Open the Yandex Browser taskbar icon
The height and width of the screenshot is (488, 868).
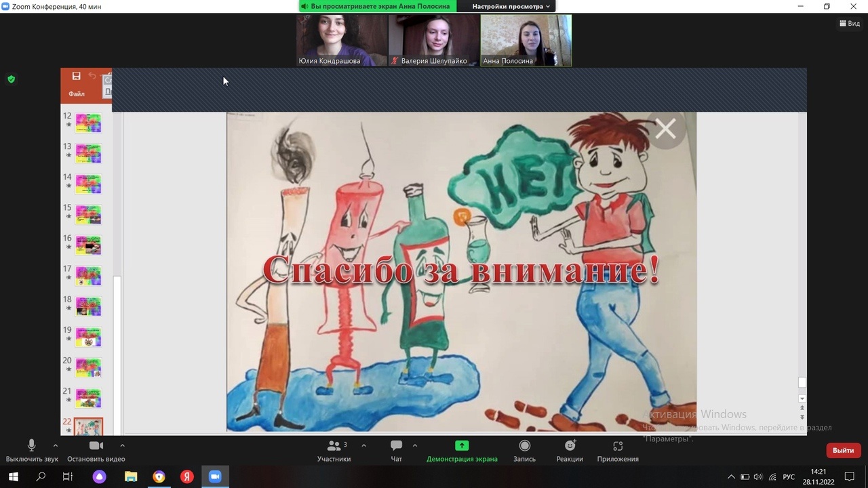(159, 476)
